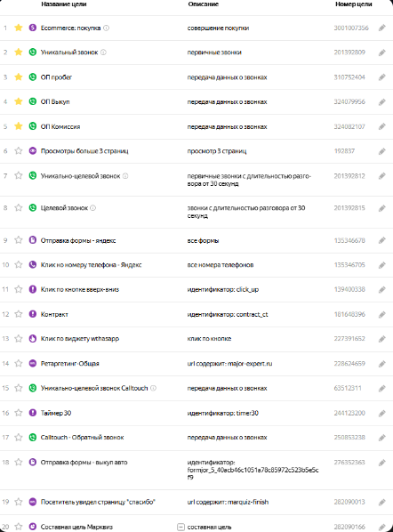Click info icon beside Уникально-целевой звонок Calltouch
This screenshot has width=393, height=532.
coord(153,388)
